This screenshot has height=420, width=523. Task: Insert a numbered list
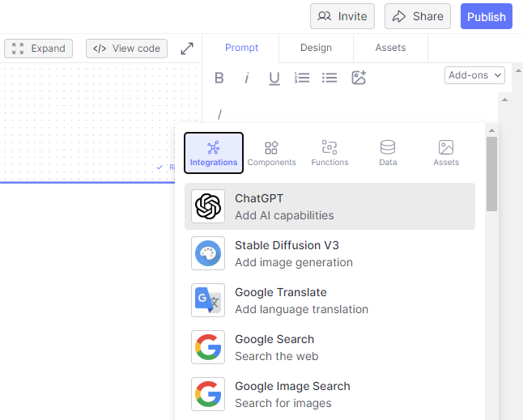(302, 78)
